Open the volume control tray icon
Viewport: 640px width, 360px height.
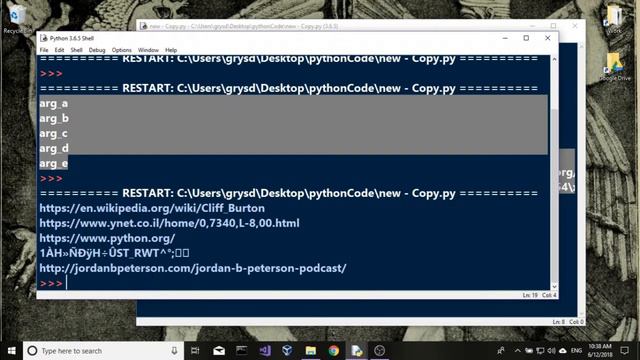[x=551, y=351]
